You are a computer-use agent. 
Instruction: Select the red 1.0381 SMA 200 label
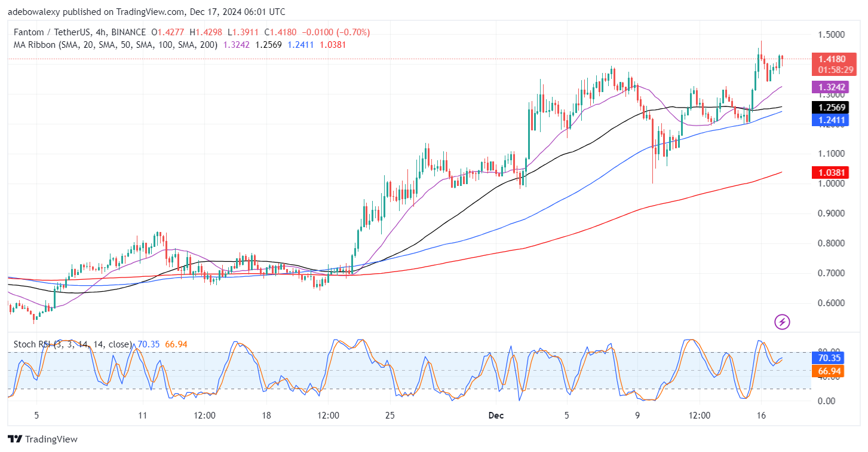831,173
